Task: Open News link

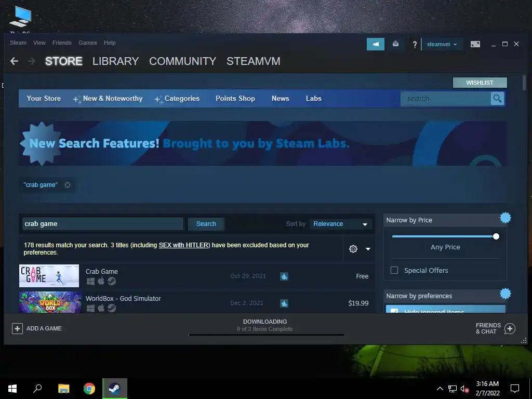Action: point(280,98)
